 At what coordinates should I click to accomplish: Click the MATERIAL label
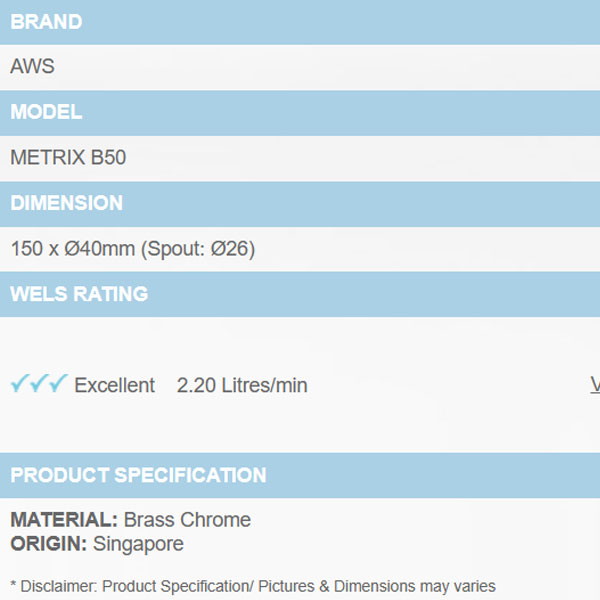(64, 520)
